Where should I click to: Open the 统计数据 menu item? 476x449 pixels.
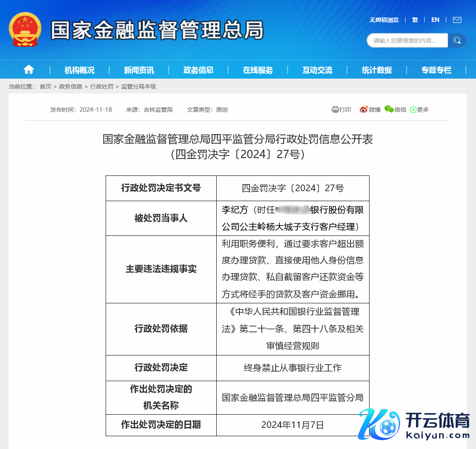[377, 70]
